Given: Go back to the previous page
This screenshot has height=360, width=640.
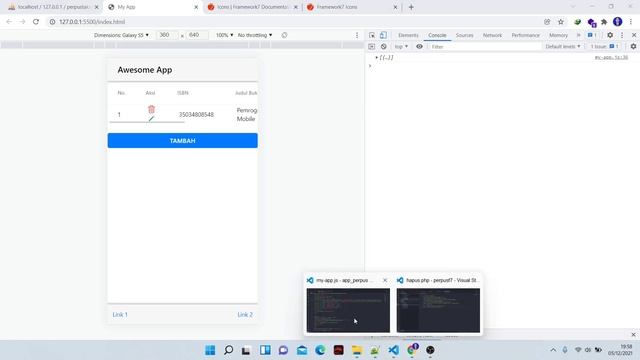Looking at the screenshot, I should point(9,22).
